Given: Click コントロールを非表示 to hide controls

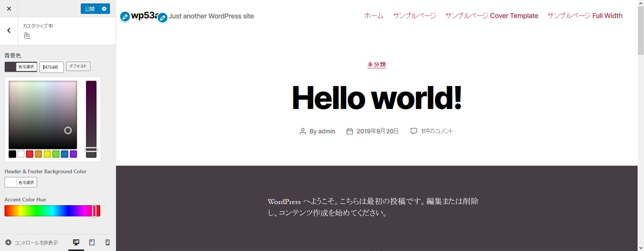Looking at the screenshot, I should point(32,242).
